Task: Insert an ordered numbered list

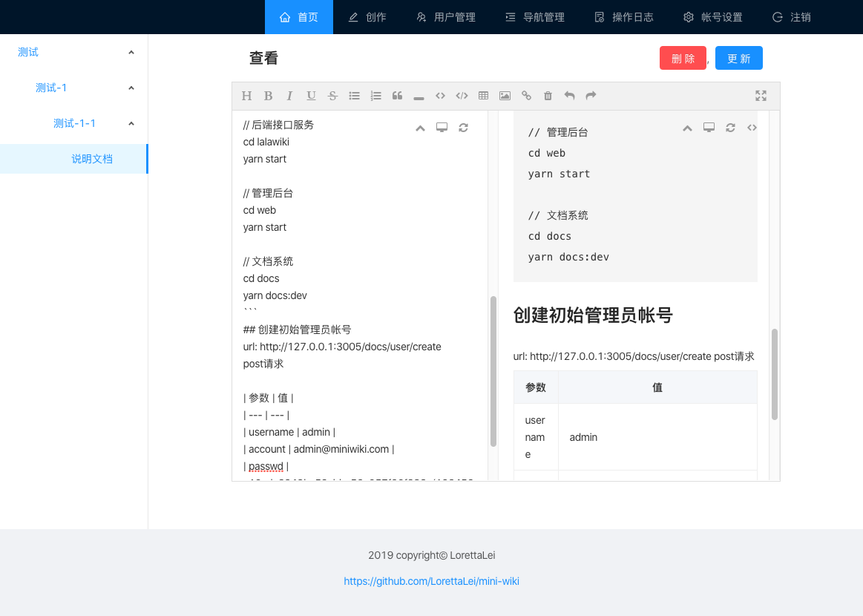Action: pos(375,96)
